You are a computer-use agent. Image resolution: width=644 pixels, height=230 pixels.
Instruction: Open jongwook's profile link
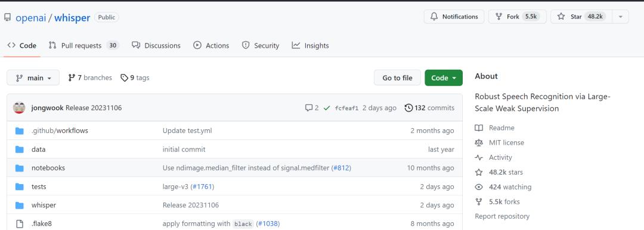coord(47,108)
